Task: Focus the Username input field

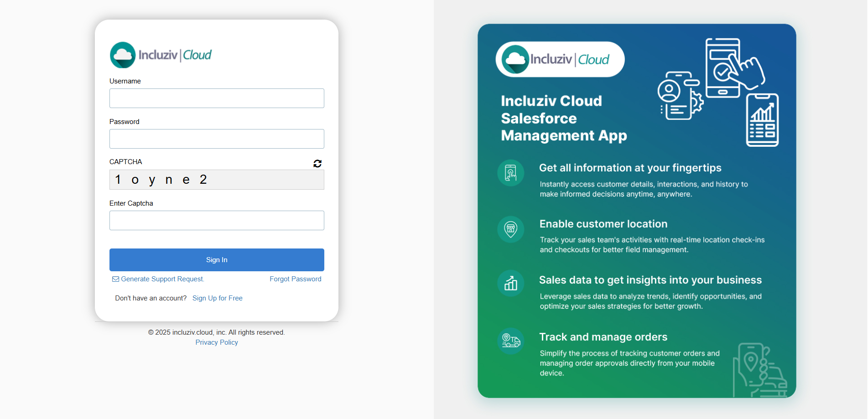Action: tap(217, 98)
